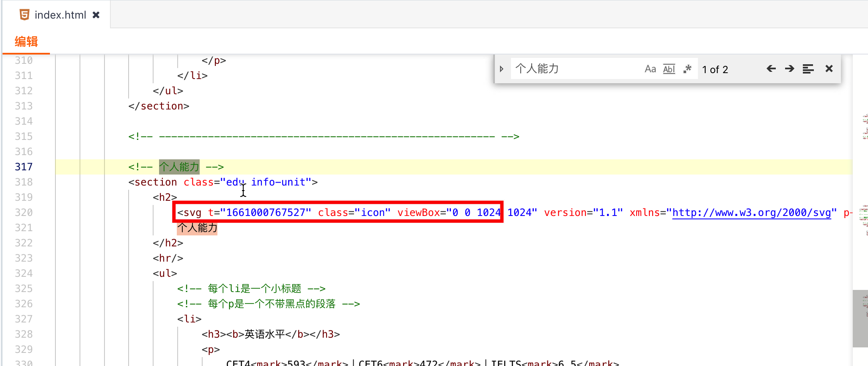Image resolution: width=868 pixels, height=366 pixels.
Task: Click the highlighted 个人能力 comment match
Action: coord(179,167)
